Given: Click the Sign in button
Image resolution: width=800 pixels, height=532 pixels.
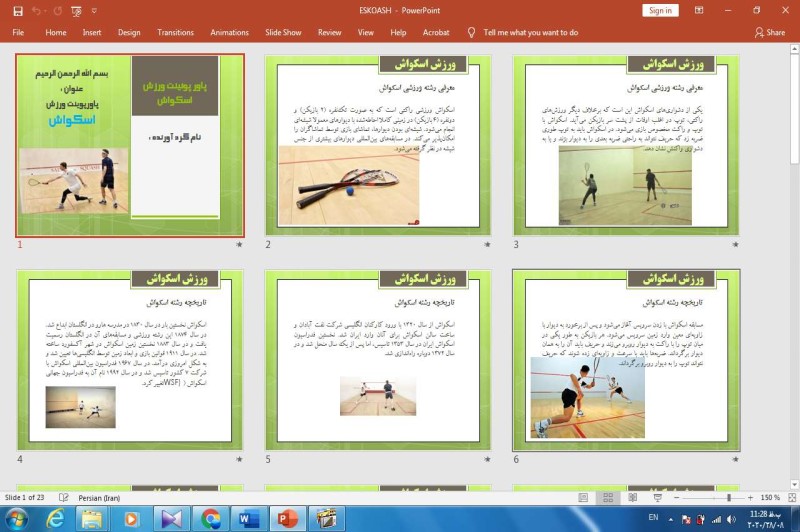Looking at the screenshot, I should click(660, 10).
